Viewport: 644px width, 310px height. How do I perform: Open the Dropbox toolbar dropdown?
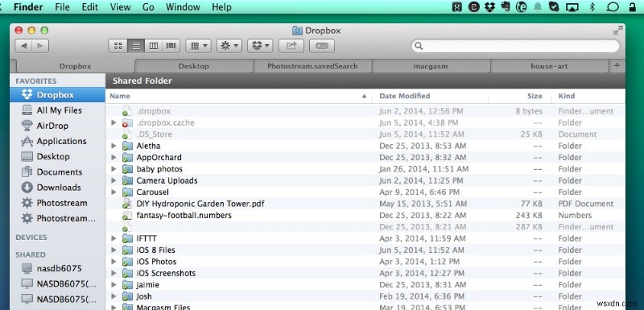point(260,46)
